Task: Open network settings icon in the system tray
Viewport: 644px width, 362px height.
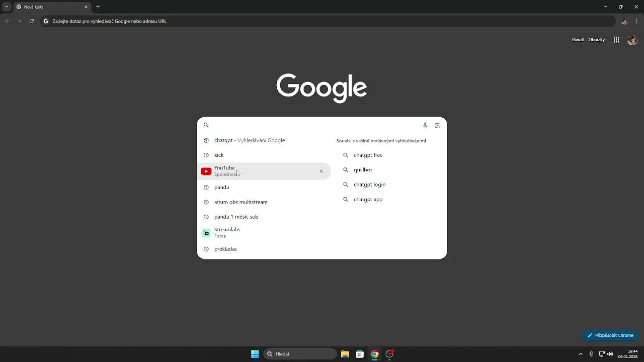Action: (x=602, y=354)
